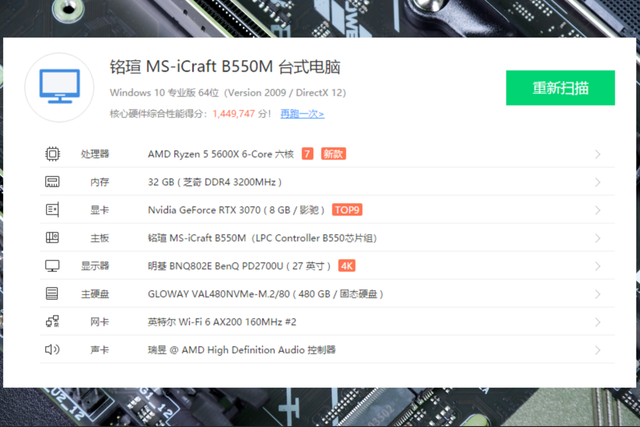Viewport: 640px width, 427px height.
Task: Click the 显卡 graphics card icon
Action: (x=52, y=210)
